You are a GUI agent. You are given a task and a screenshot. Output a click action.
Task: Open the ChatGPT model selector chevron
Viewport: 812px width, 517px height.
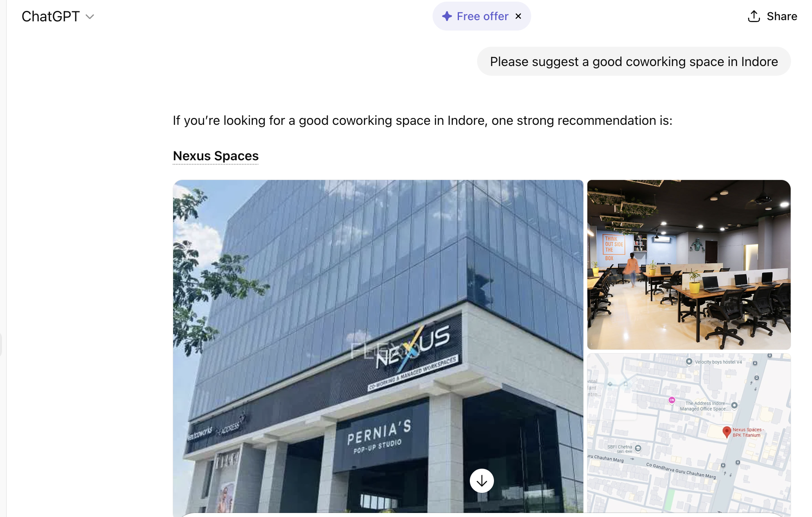tap(90, 17)
